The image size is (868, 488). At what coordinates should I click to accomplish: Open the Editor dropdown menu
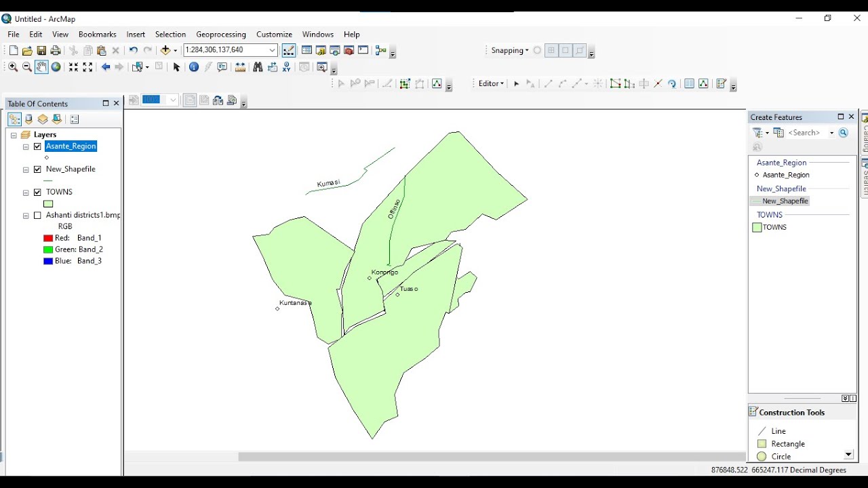(x=491, y=83)
